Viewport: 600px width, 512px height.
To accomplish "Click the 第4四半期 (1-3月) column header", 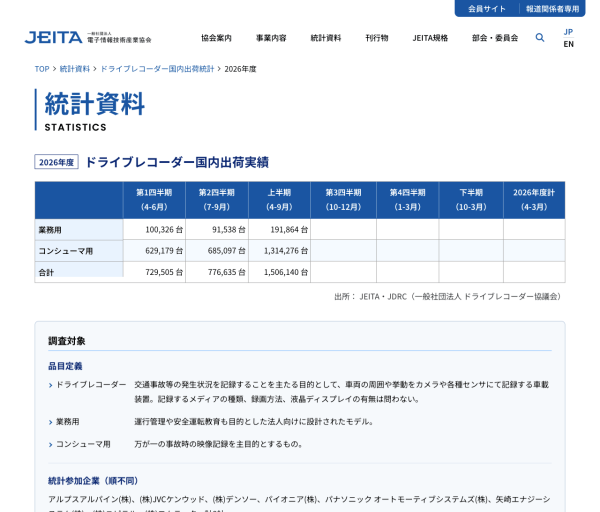I will (x=408, y=200).
